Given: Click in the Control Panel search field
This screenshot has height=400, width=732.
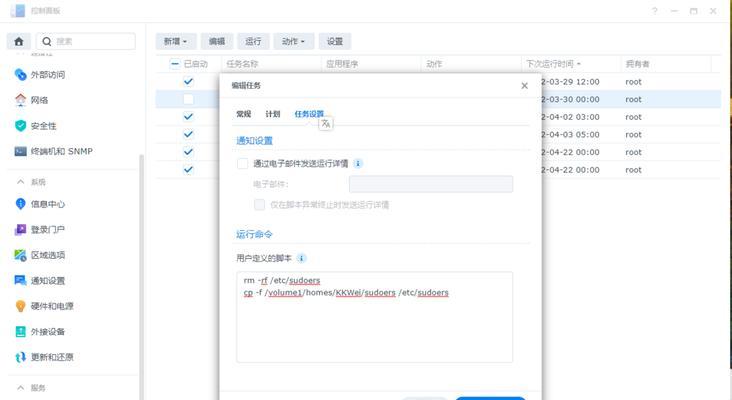Looking at the screenshot, I should [x=86, y=42].
